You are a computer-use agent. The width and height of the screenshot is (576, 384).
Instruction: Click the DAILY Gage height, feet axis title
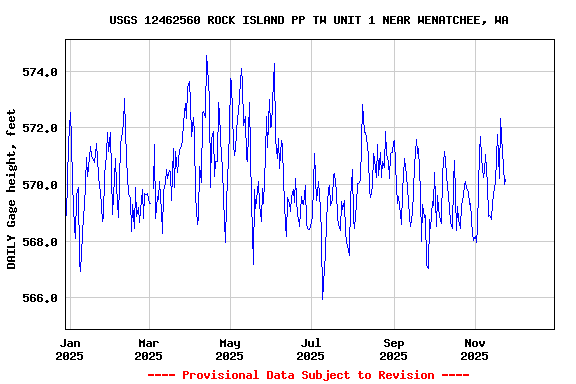pos(11,189)
